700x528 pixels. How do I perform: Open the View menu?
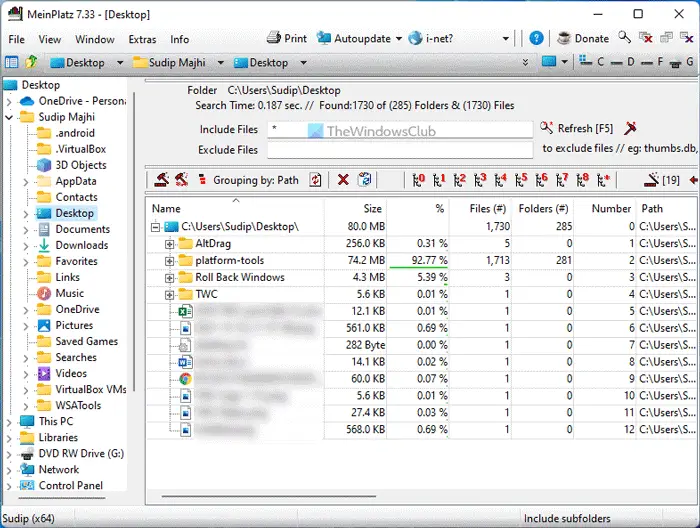pyautogui.click(x=49, y=39)
